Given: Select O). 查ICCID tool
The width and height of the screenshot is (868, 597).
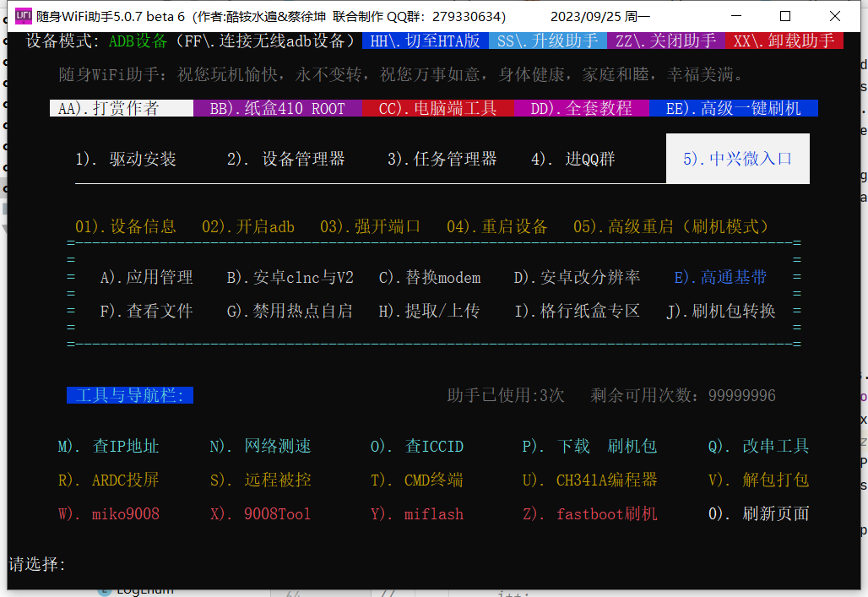Looking at the screenshot, I should tap(417, 447).
